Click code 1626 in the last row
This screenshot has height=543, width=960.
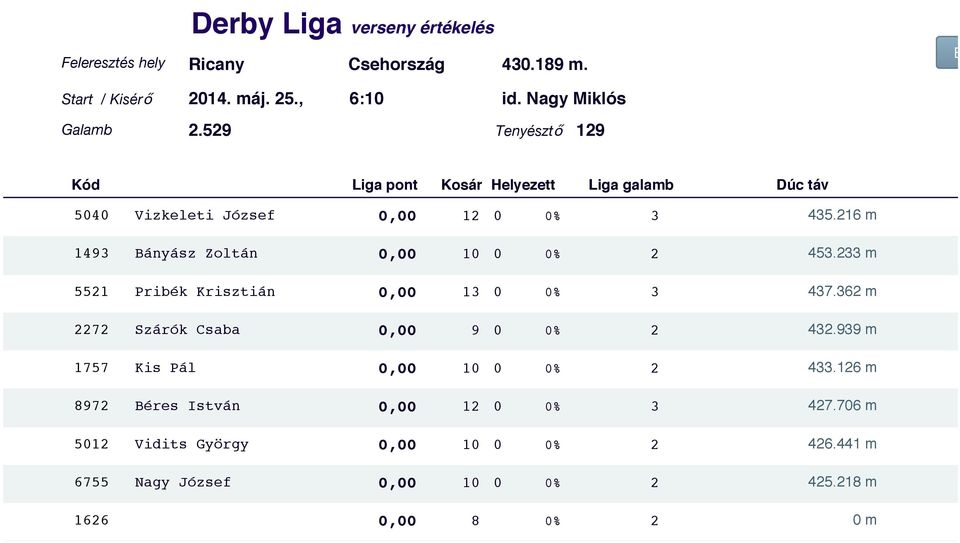coord(91,520)
